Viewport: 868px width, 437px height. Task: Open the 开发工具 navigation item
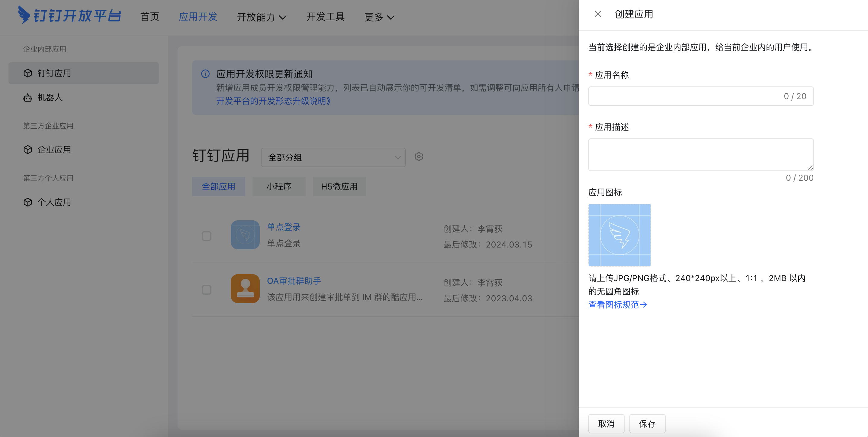325,17
